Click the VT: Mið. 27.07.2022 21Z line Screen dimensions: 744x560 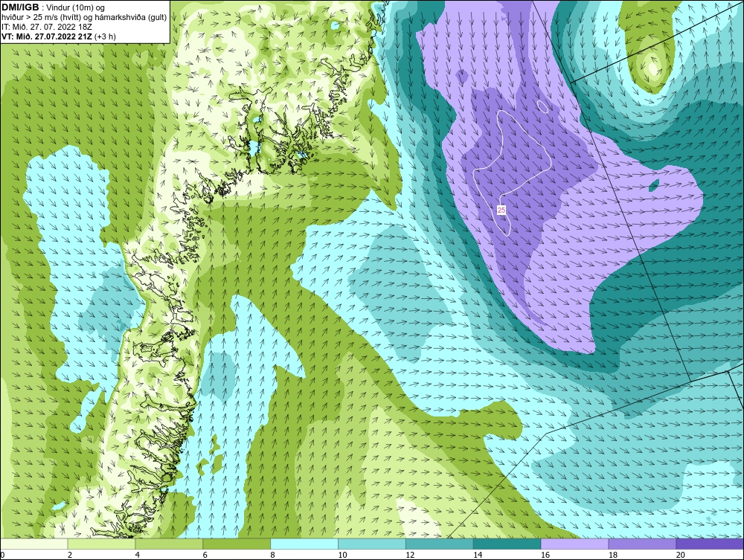[58, 36]
